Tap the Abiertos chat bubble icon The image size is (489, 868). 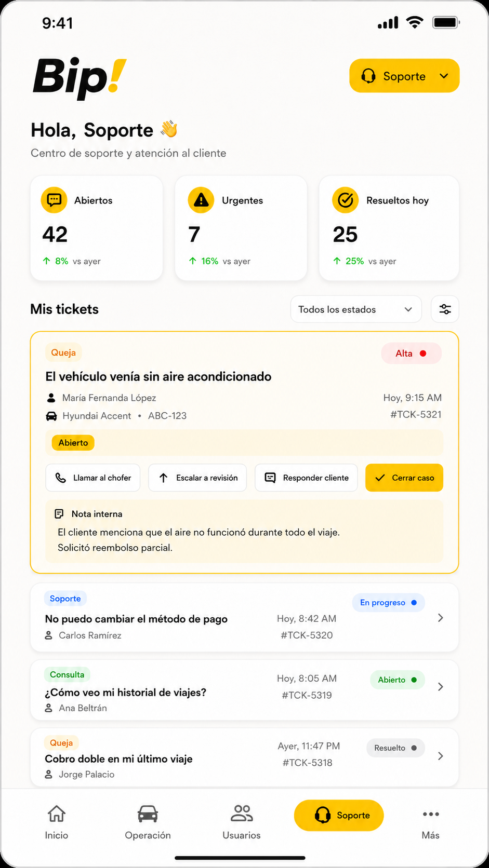(x=54, y=200)
